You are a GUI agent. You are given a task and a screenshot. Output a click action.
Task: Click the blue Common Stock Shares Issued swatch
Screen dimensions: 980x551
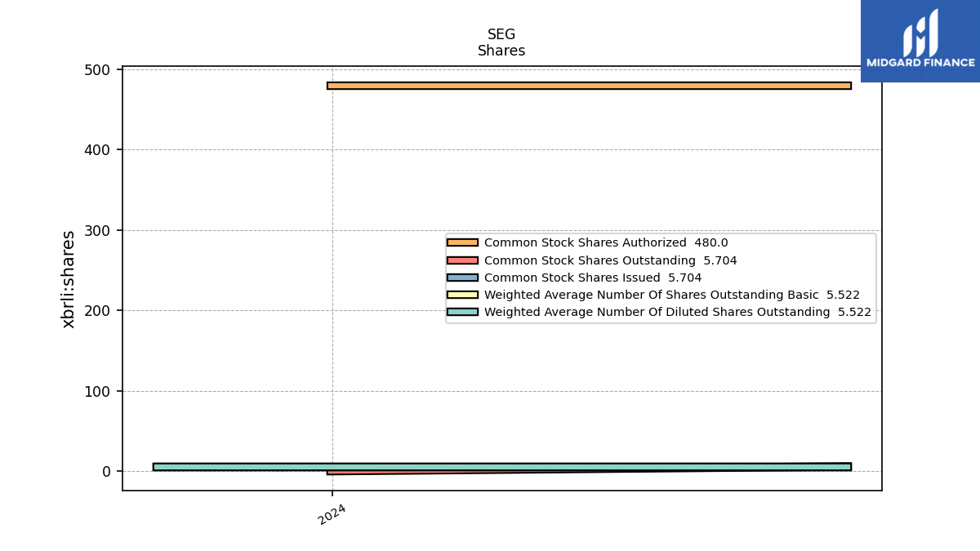pos(462,278)
